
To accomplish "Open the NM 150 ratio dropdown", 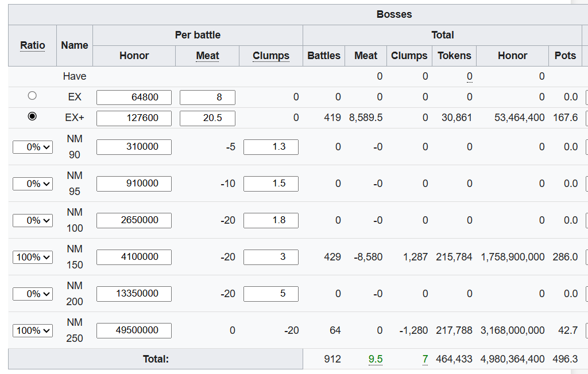I will coord(33,257).
